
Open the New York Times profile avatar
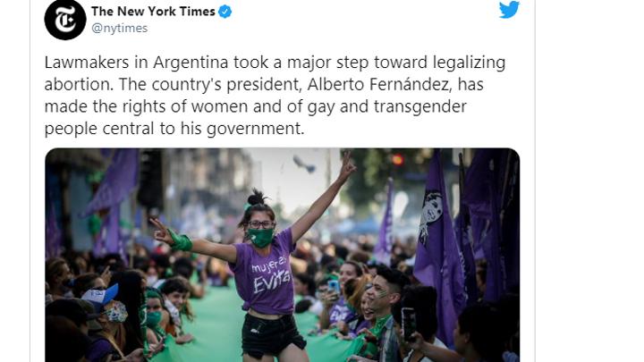[65, 20]
